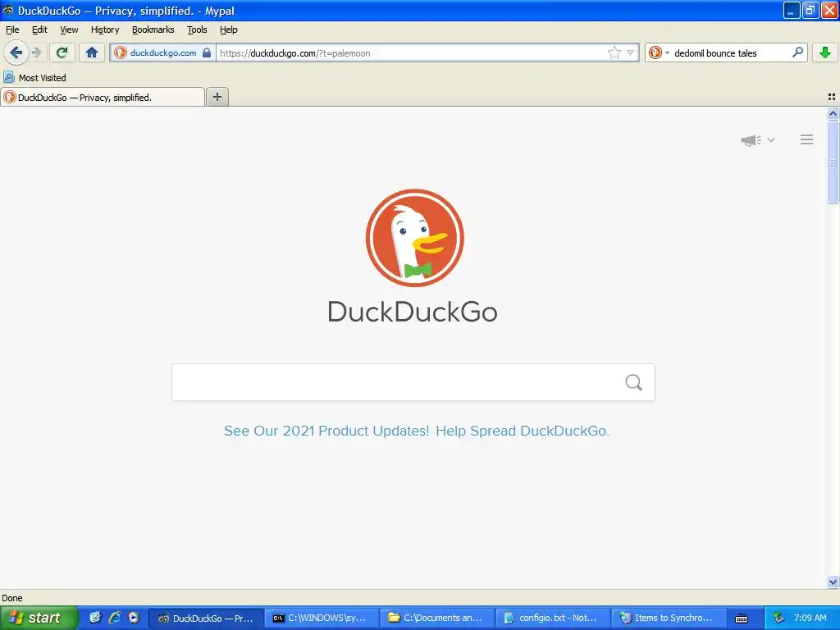Open the Downloads green arrow button

tap(825, 52)
